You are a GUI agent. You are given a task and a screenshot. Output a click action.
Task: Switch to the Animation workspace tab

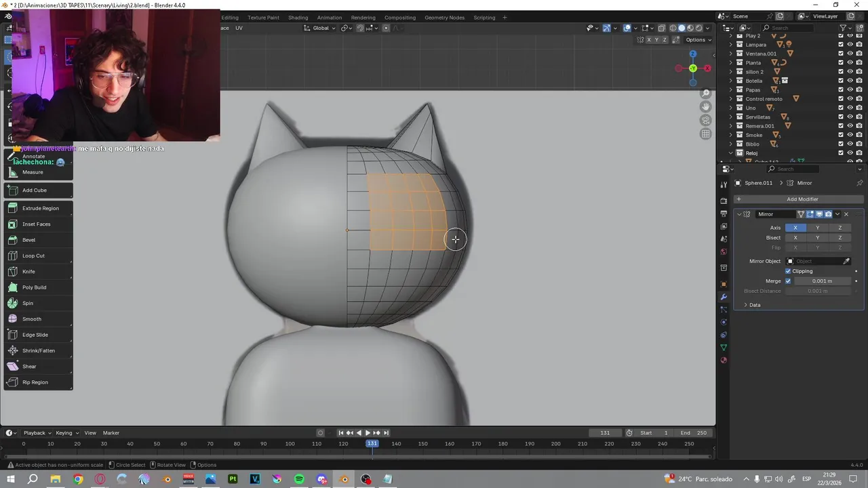click(x=330, y=18)
